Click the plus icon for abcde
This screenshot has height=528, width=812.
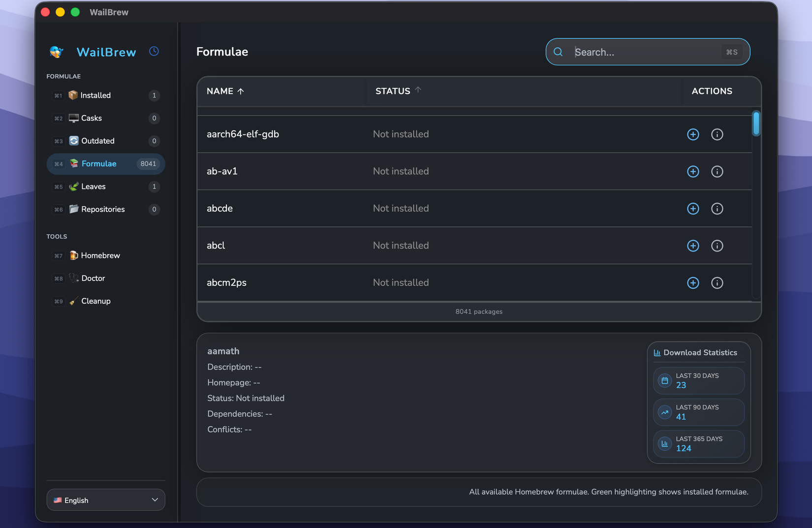coord(693,209)
